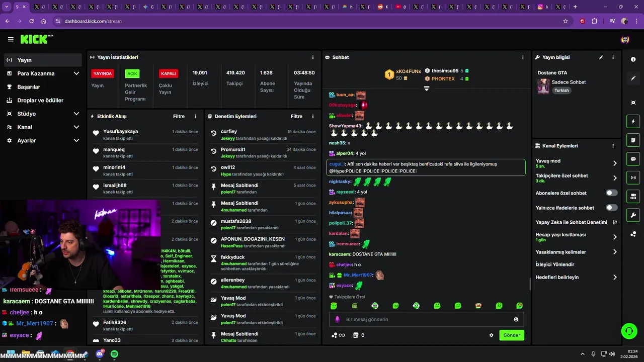644x362 pixels.
Task: Select Yayın in the sidebar
Action: pos(43,60)
